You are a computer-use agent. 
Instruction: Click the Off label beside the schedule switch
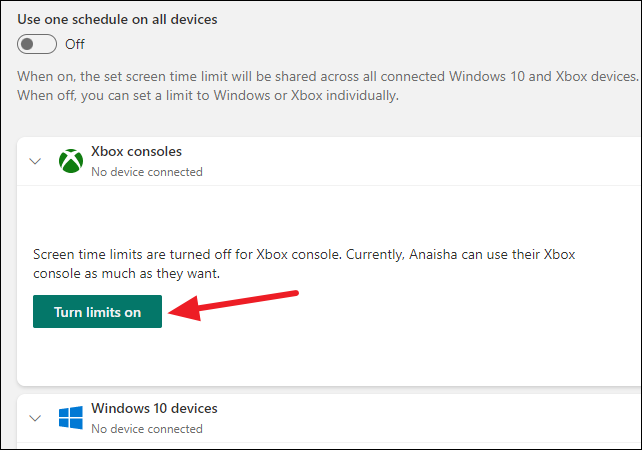[75, 44]
